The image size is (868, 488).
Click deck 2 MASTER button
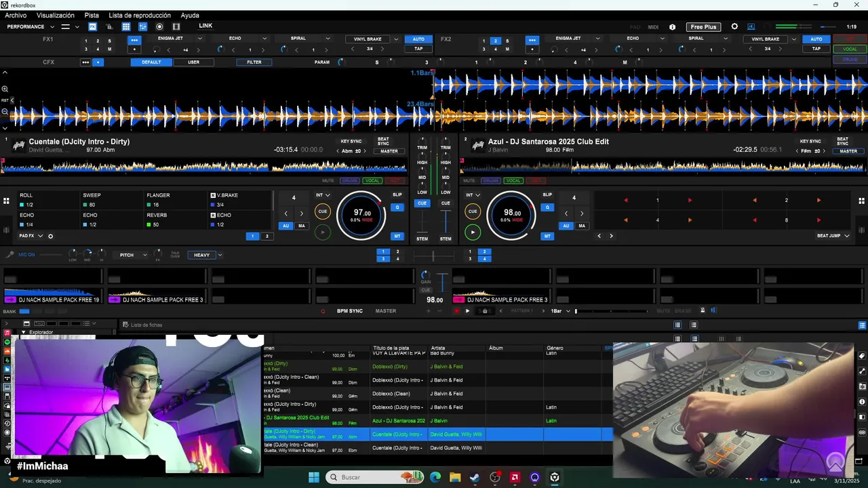coord(848,151)
